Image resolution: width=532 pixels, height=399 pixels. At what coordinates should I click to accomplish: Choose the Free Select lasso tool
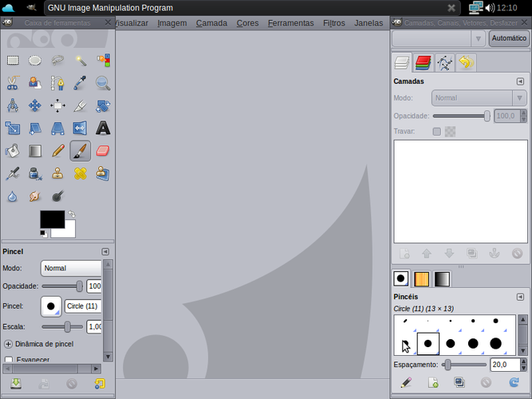click(x=57, y=61)
